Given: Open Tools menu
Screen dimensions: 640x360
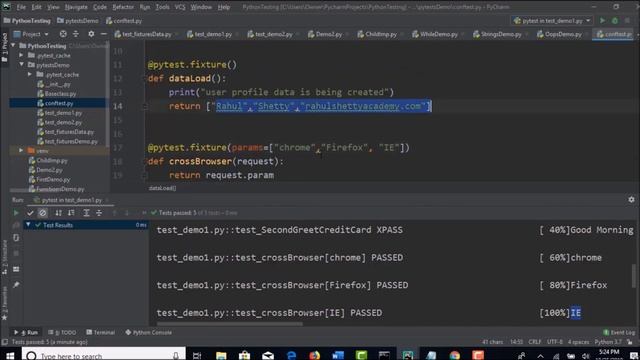Looking at the screenshot, I should coord(162,7).
